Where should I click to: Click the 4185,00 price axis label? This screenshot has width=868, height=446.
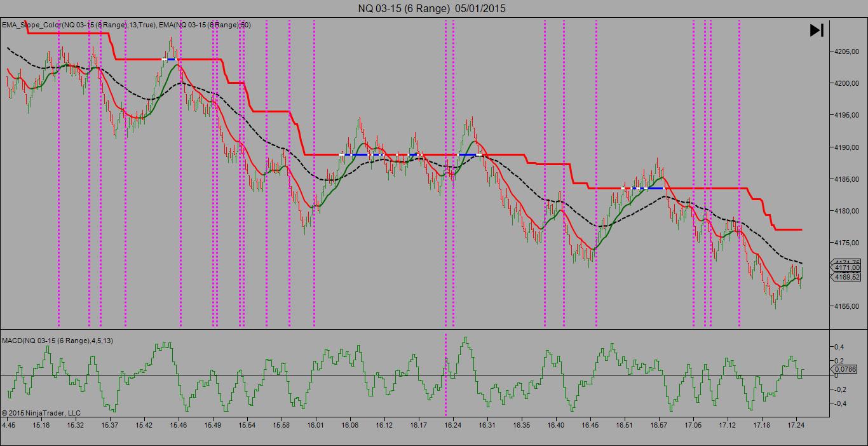848,179
